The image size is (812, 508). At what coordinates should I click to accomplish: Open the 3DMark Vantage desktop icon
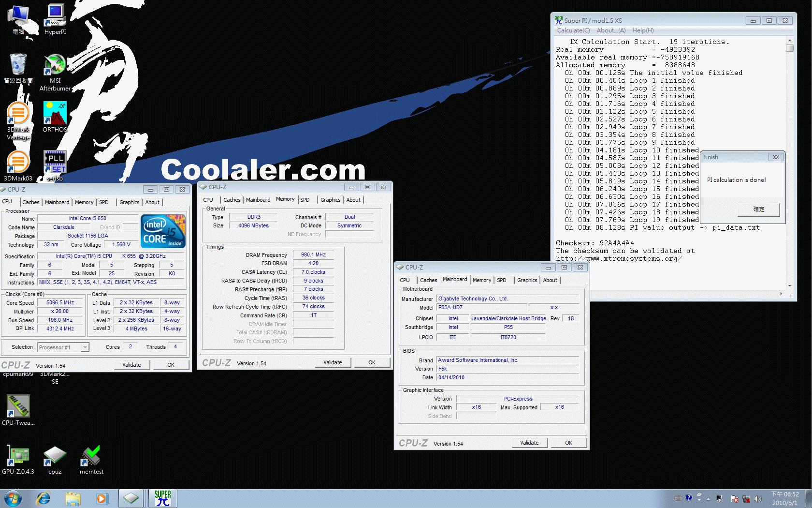point(18,121)
